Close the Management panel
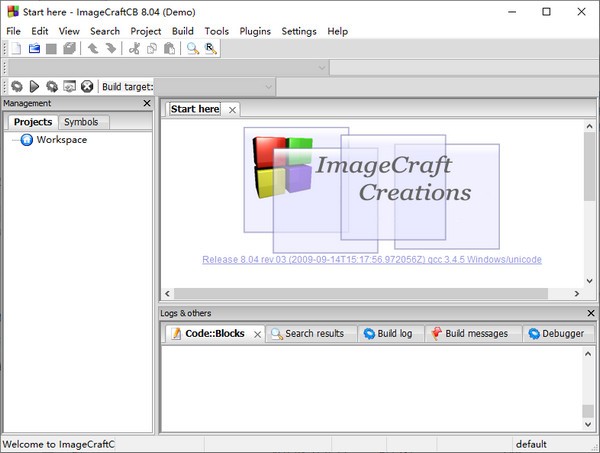Screen dimensions: 600x453 tap(147, 103)
